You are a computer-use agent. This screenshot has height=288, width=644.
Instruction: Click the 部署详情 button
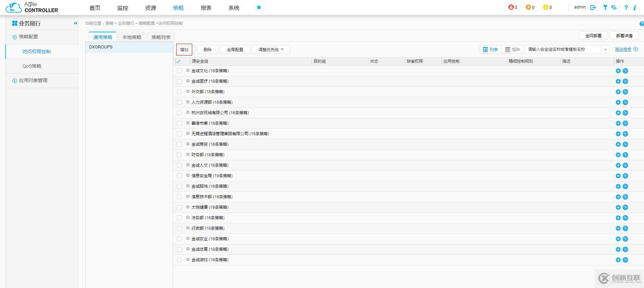click(624, 36)
